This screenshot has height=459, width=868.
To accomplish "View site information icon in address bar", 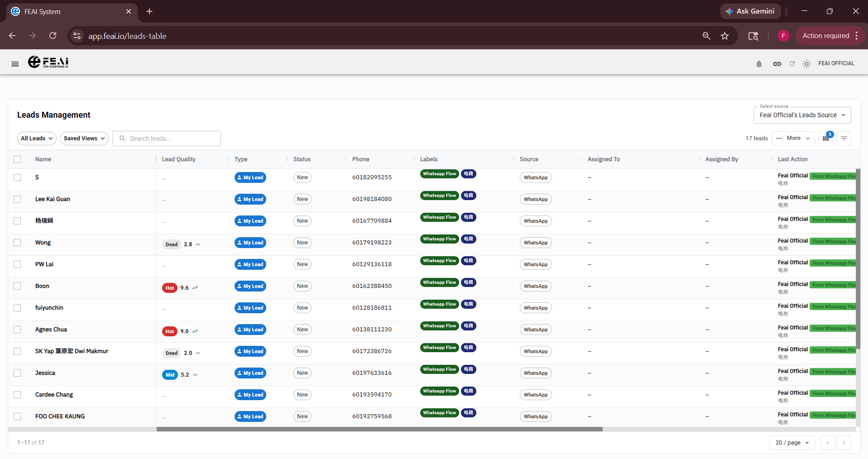I will 77,36.
